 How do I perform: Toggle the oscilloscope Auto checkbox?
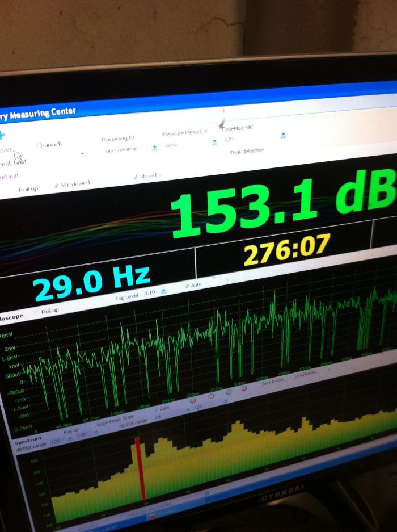click(x=187, y=286)
